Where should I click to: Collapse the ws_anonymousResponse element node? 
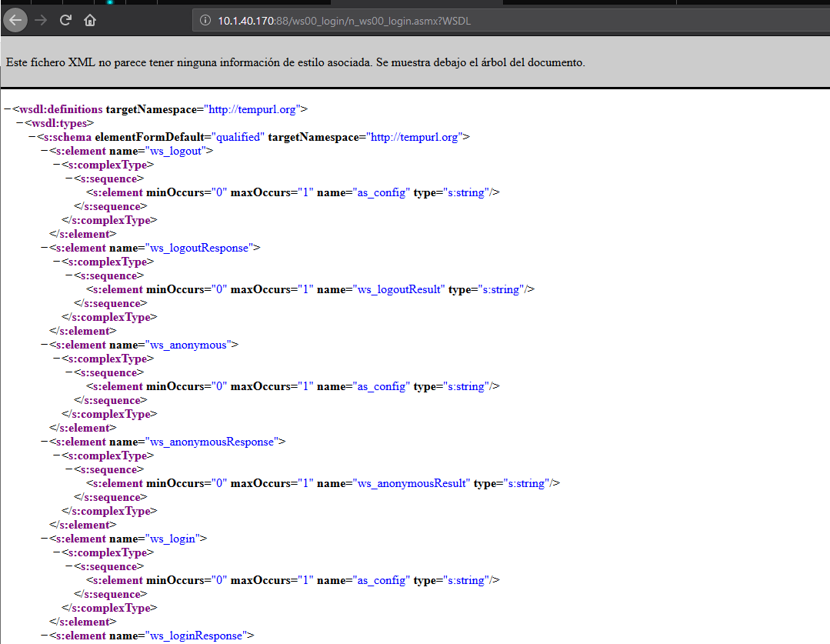point(45,442)
